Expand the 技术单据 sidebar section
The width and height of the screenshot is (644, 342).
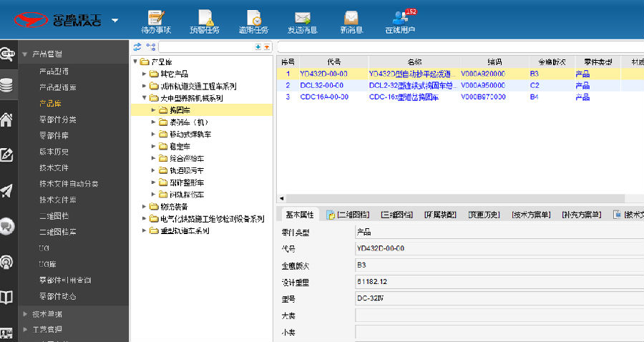[24, 314]
